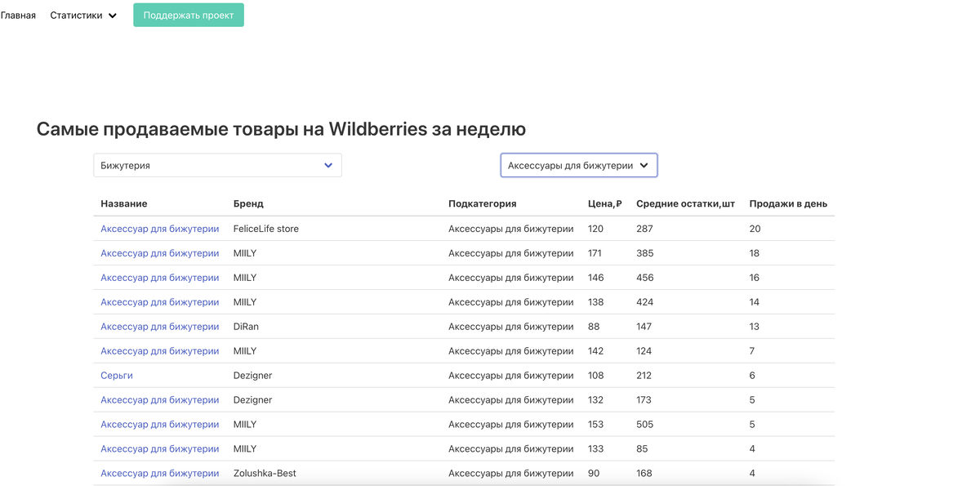Click stock value 124
Image resolution: width=980 pixels, height=486 pixels.
644,351
